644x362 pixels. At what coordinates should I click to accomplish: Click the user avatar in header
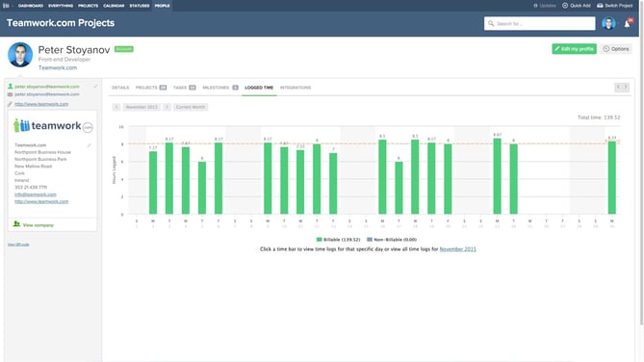(x=608, y=23)
